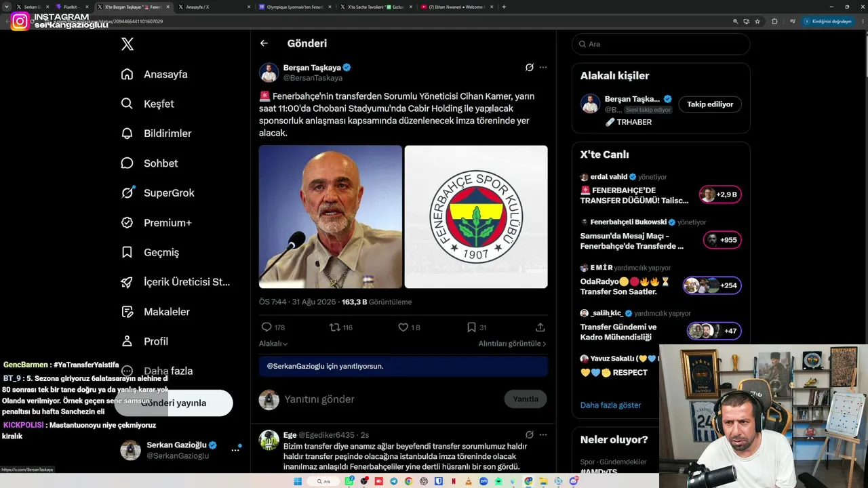Click the Yanıtla button
868x488 pixels.
coord(526,399)
